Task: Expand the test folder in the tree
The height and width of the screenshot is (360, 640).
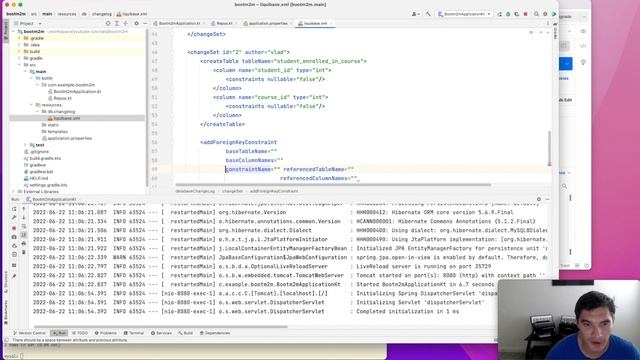Action: click(25, 145)
